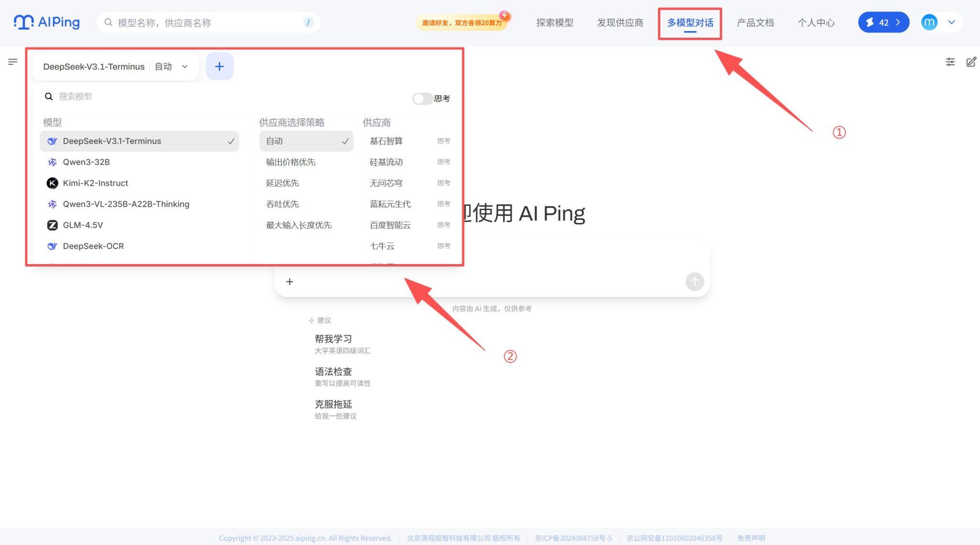Collapse the sidebar with the hamburger icon

tap(13, 62)
